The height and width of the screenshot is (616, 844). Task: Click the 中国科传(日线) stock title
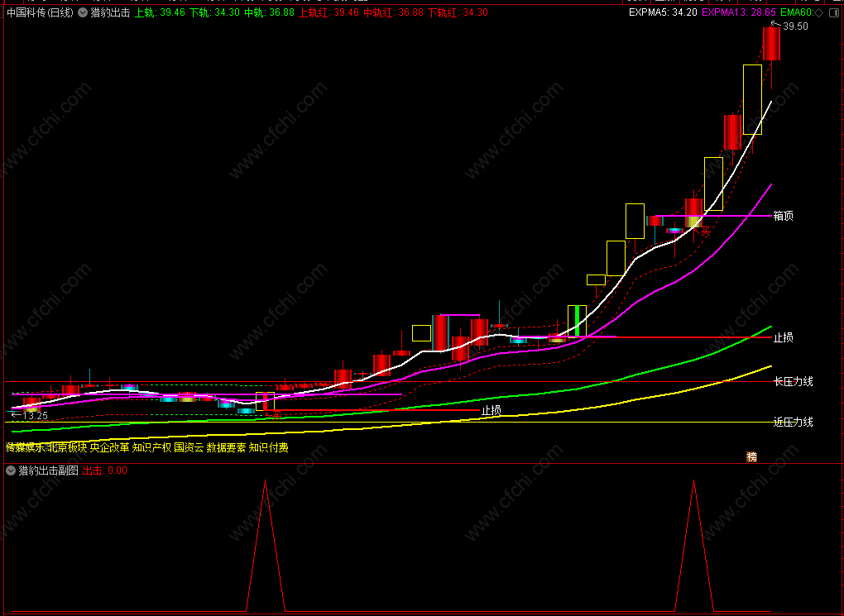[x=41, y=12]
